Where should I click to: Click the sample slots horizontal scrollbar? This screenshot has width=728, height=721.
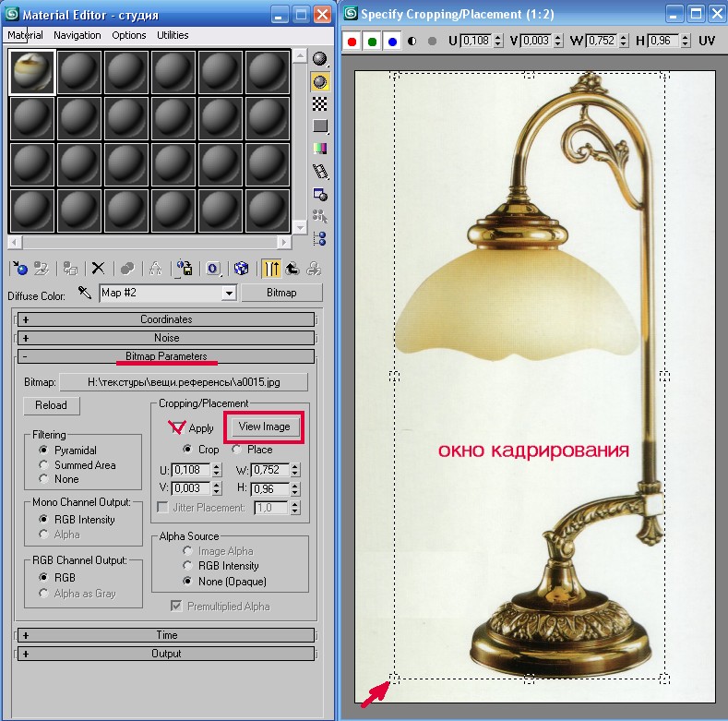click(x=149, y=242)
